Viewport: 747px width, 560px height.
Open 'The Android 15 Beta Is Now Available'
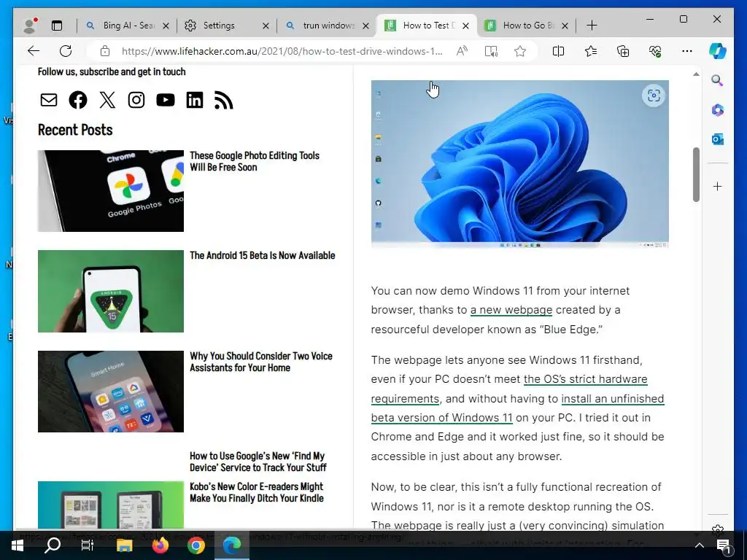(263, 256)
